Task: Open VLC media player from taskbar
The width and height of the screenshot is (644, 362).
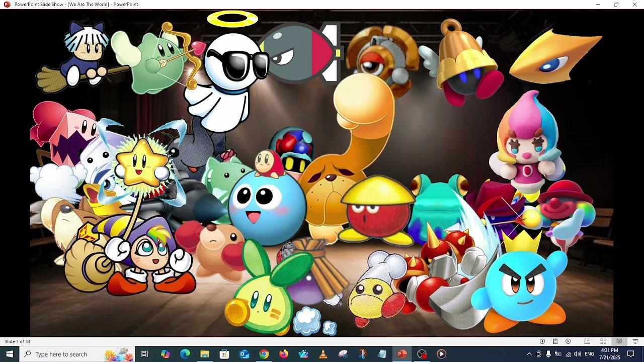Action: tap(323, 354)
